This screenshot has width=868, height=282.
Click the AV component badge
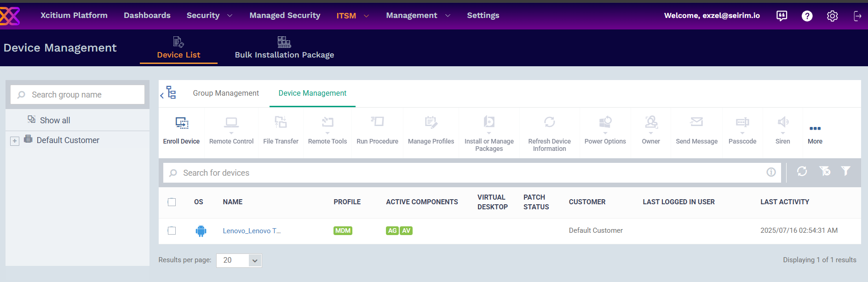406,231
